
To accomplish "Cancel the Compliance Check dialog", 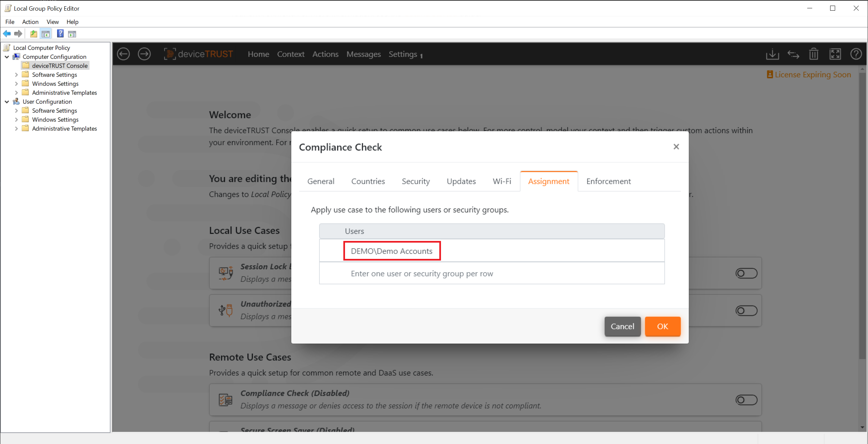I will [x=622, y=326].
